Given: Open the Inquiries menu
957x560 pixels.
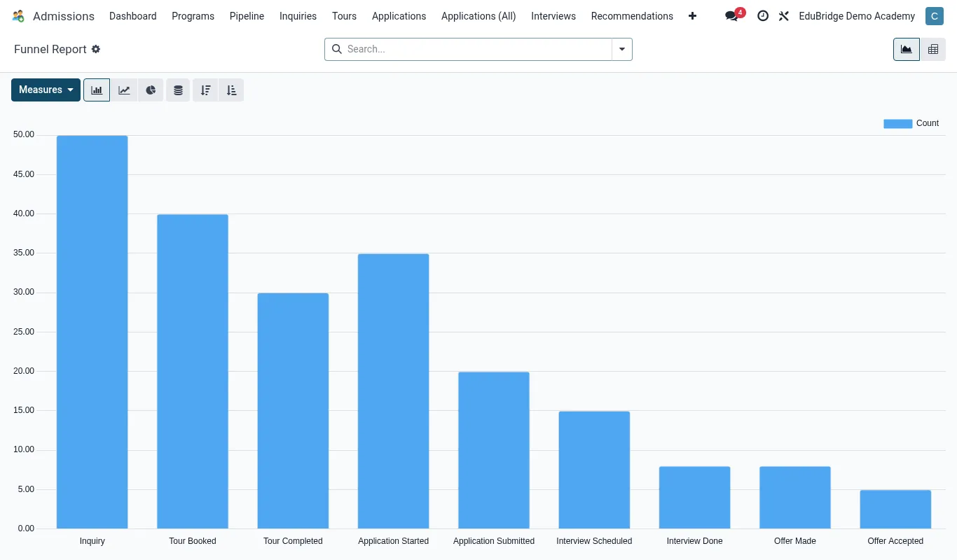Looking at the screenshot, I should (x=298, y=15).
